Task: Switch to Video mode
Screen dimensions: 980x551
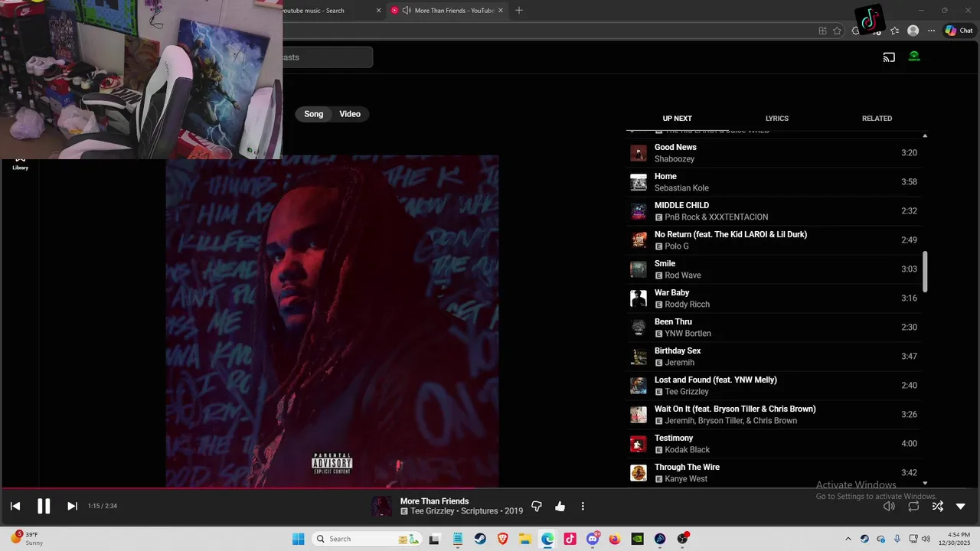Action: coord(350,114)
